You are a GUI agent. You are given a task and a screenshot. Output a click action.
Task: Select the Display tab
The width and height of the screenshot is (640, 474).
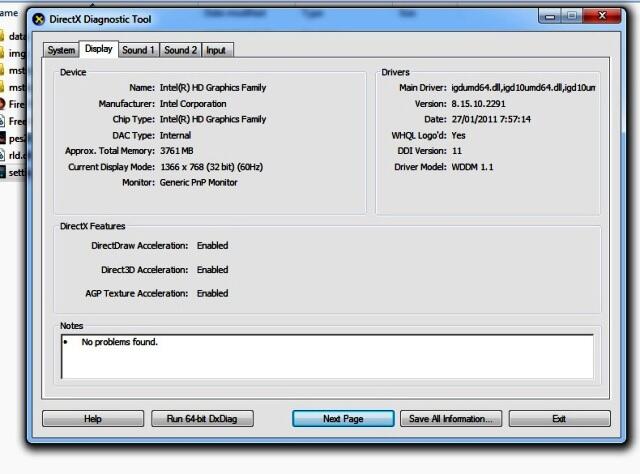[x=98, y=49]
